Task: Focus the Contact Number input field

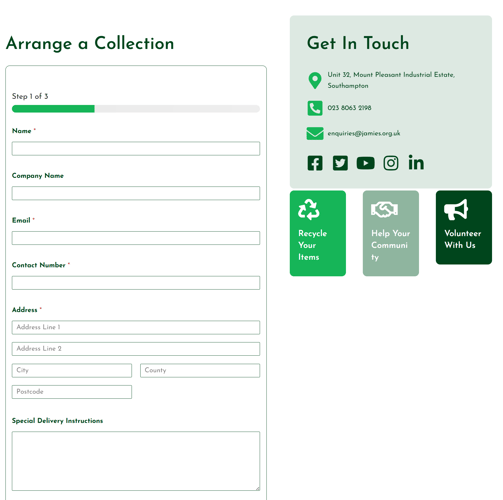Action: tap(136, 283)
